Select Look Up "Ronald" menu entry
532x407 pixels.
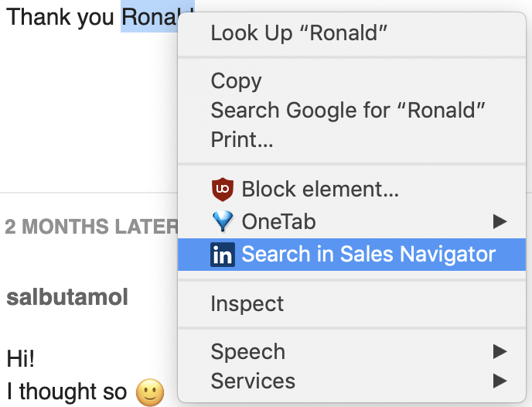coord(352,33)
